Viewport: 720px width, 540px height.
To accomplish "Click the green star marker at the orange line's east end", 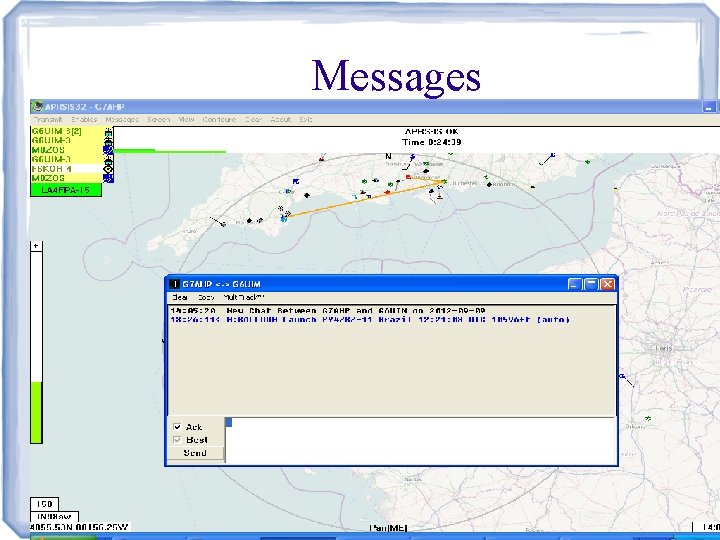I will pyautogui.click(x=444, y=182).
